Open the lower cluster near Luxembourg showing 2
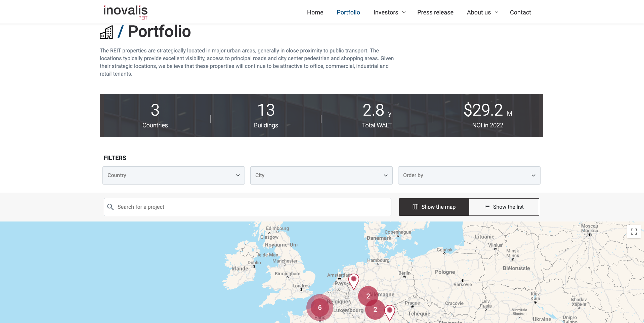 point(375,310)
